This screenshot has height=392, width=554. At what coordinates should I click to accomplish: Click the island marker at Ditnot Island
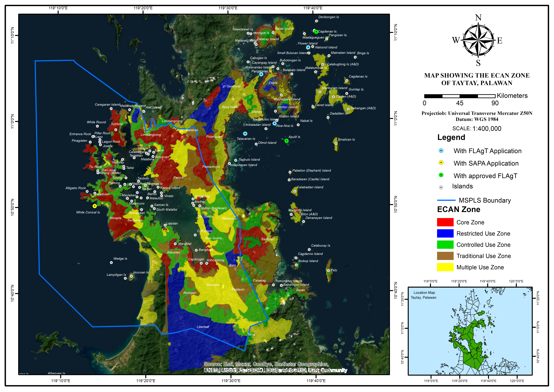click(256, 144)
